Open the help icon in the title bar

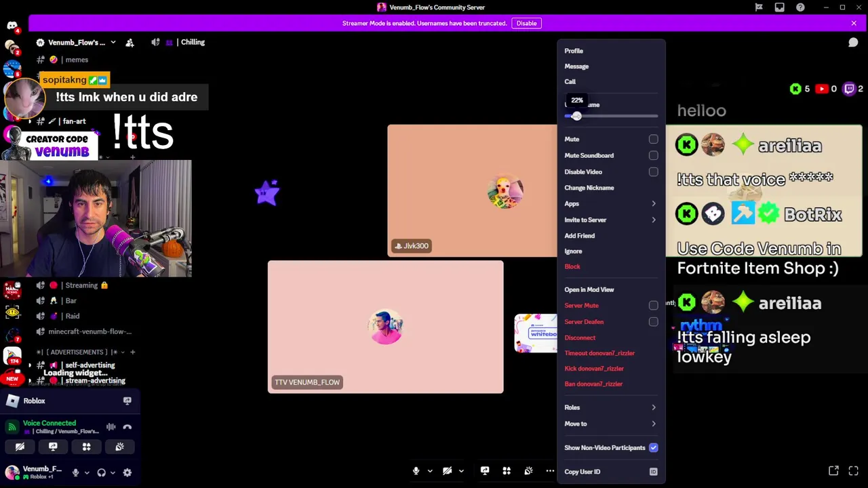[800, 7]
